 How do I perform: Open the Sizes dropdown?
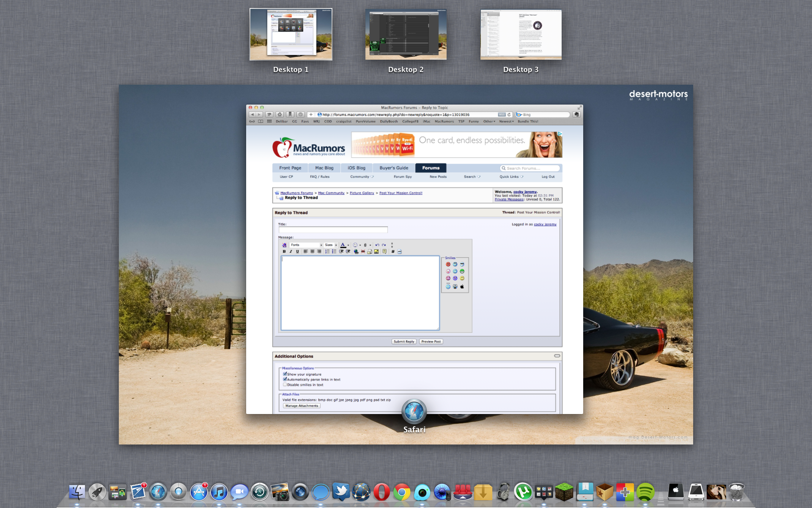point(331,245)
